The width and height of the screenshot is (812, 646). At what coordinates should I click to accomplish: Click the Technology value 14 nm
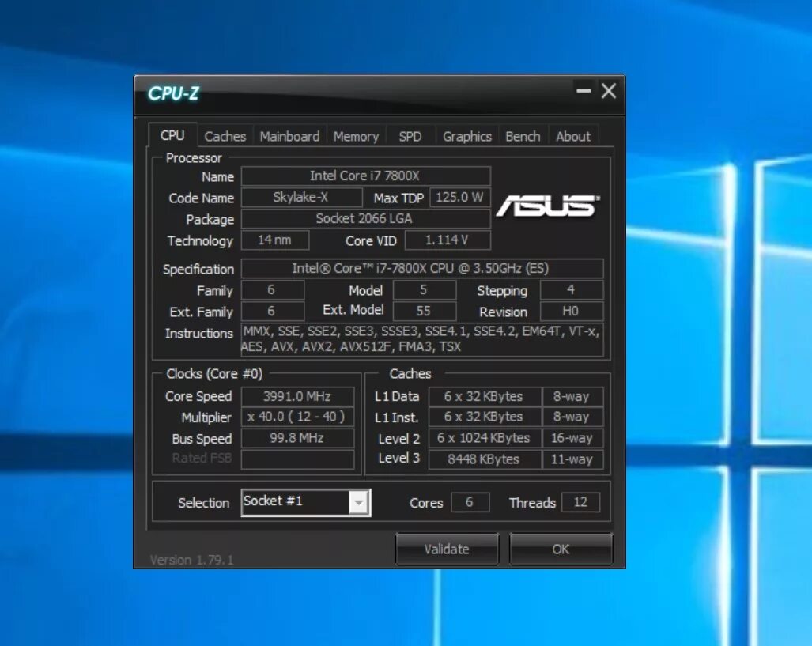275,240
